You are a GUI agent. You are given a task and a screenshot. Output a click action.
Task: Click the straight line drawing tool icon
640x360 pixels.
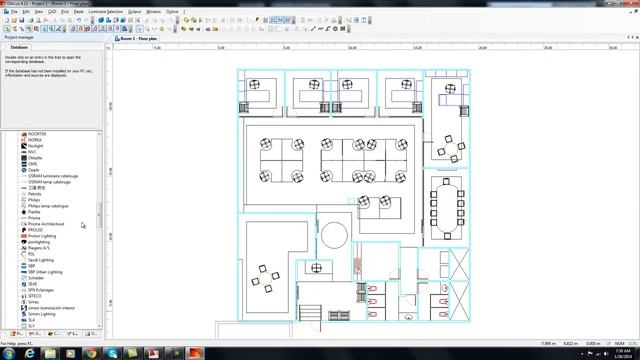(x=313, y=29)
